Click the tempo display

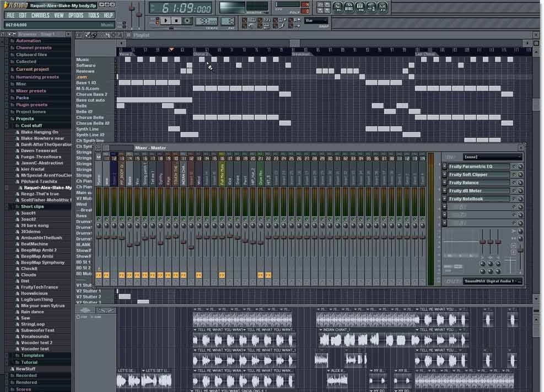click(x=207, y=21)
